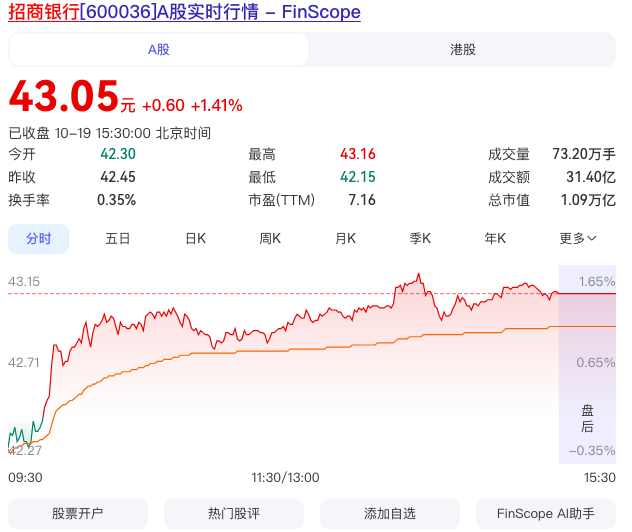Click the percent change +1.41%
Image resolution: width=632 pixels, height=532 pixels.
click(216, 106)
